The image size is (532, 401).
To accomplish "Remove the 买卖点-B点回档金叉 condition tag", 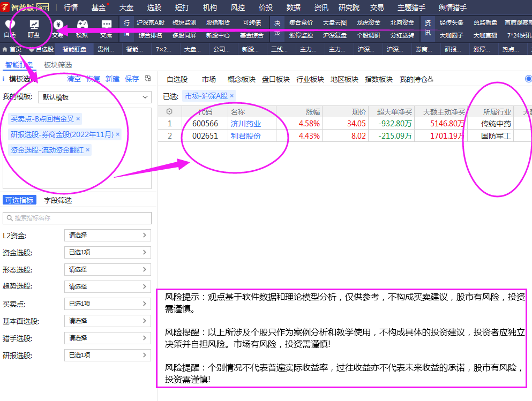I will click(78, 119).
